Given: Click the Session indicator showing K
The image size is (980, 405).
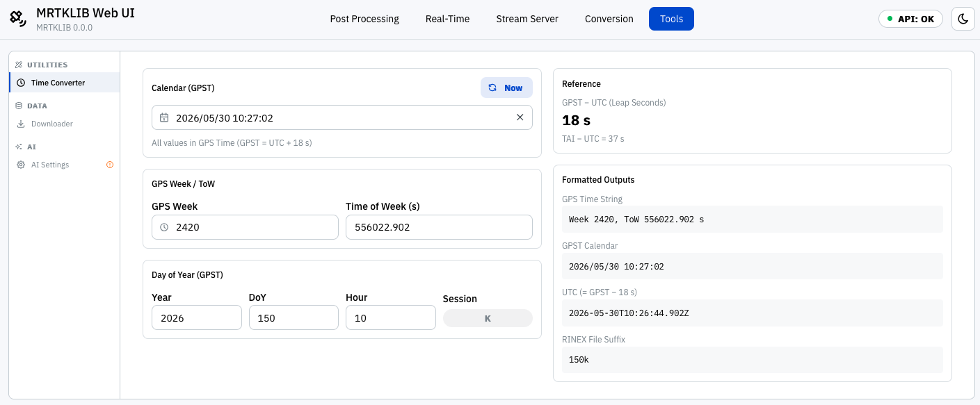Looking at the screenshot, I should 488,318.
